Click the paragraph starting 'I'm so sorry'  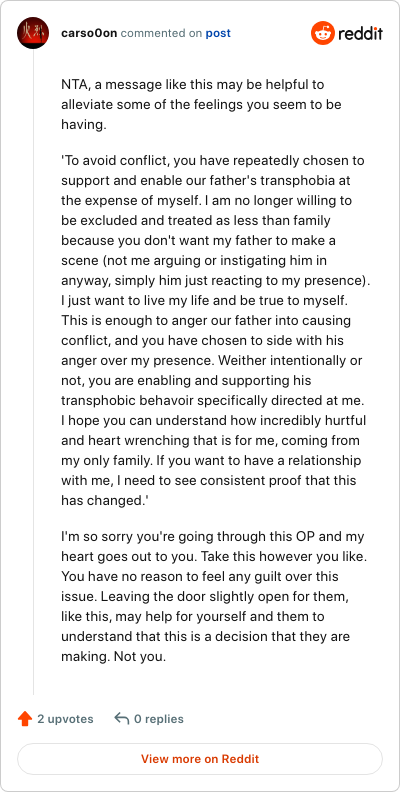(x=213, y=596)
